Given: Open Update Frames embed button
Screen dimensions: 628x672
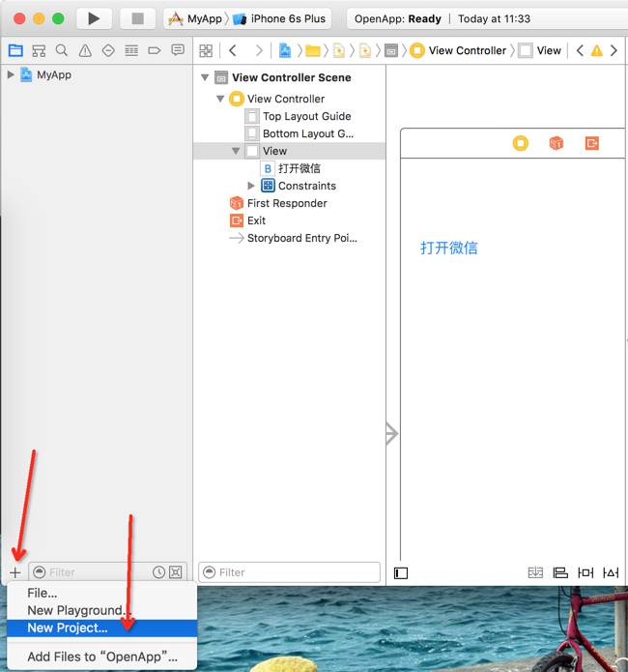Looking at the screenshot, I should coord(535,572).
